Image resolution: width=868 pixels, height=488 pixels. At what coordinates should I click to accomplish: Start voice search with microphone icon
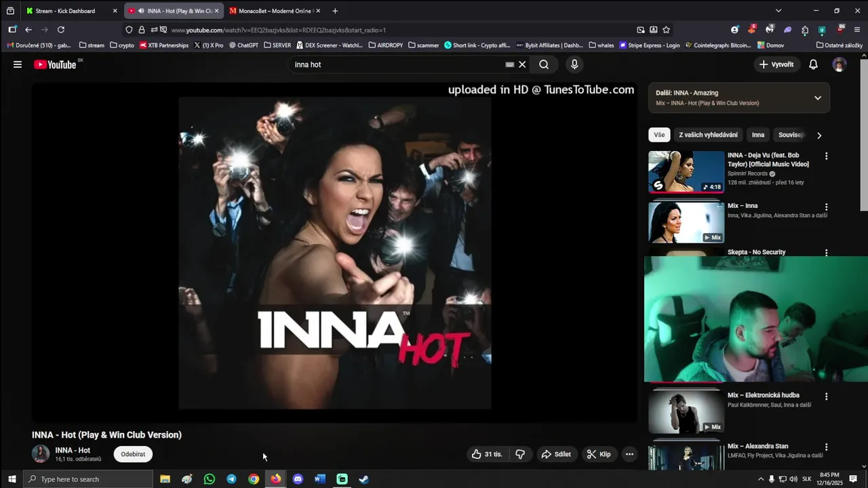(x=574, y=64)
